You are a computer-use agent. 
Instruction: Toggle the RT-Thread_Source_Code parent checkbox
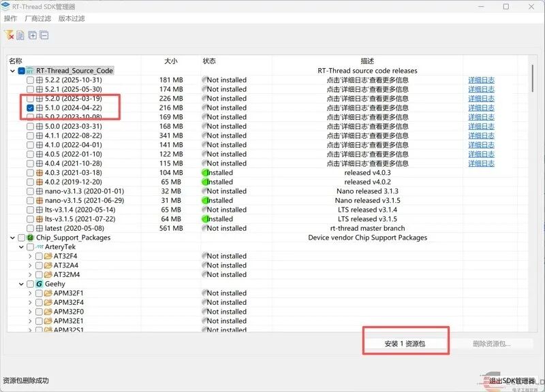(x=22, y=71)
